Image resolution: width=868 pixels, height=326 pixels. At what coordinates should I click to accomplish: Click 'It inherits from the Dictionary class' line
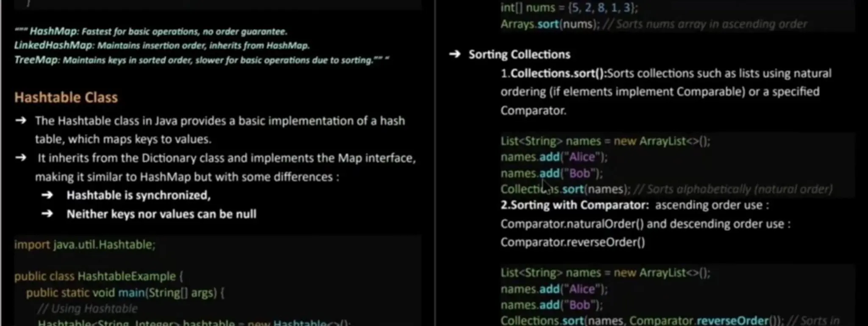coord(227,158)
